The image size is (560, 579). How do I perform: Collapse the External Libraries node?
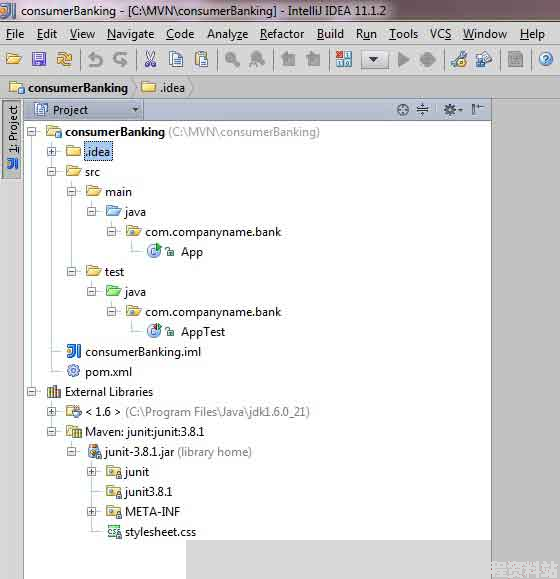[32, 391]
